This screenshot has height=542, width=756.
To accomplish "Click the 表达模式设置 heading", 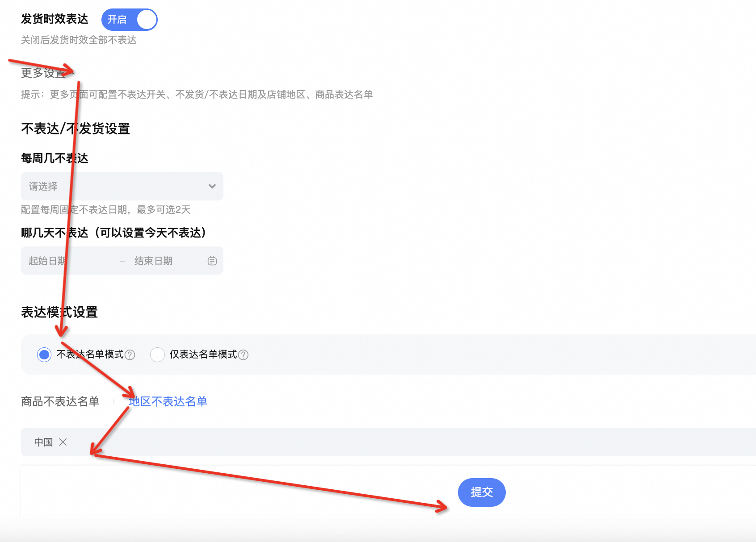I will (x=59, y=312).
